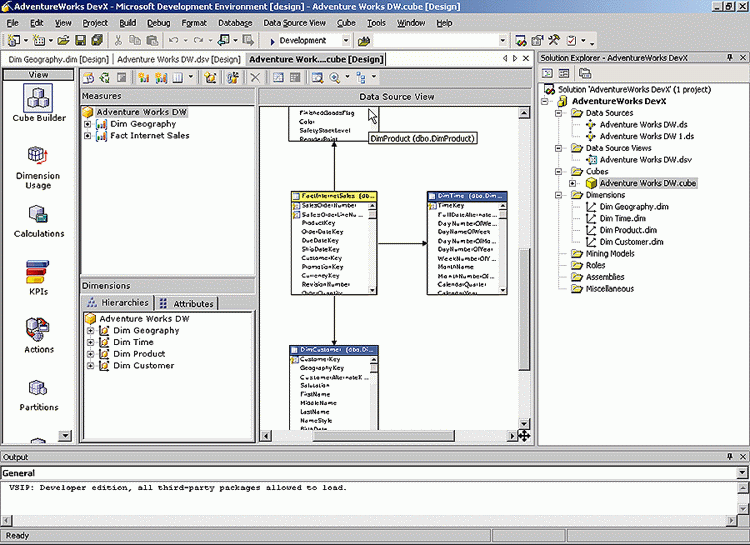Screen dimensions: 750x545
Task: Open the KPIs view
Action: (x=38, y=278)
